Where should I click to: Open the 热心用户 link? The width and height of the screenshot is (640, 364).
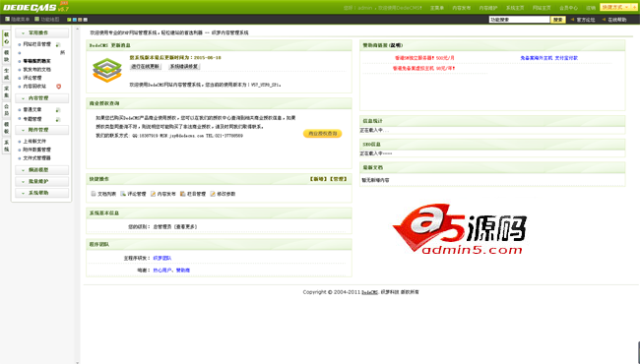(x=162, y=270)
